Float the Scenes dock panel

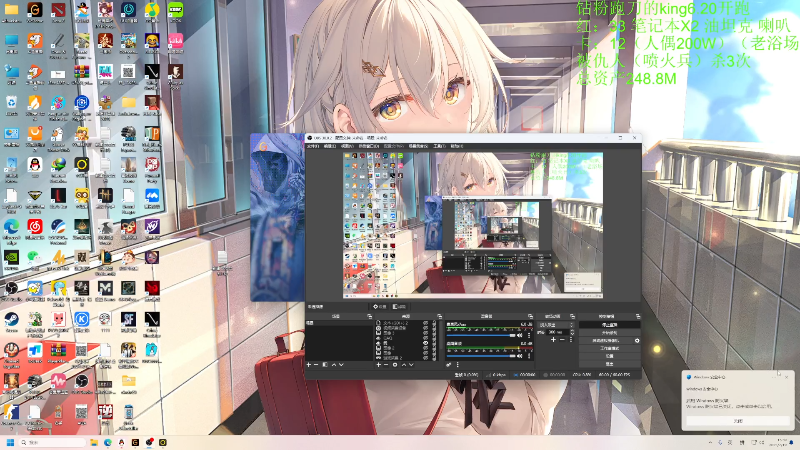[369, 316]
